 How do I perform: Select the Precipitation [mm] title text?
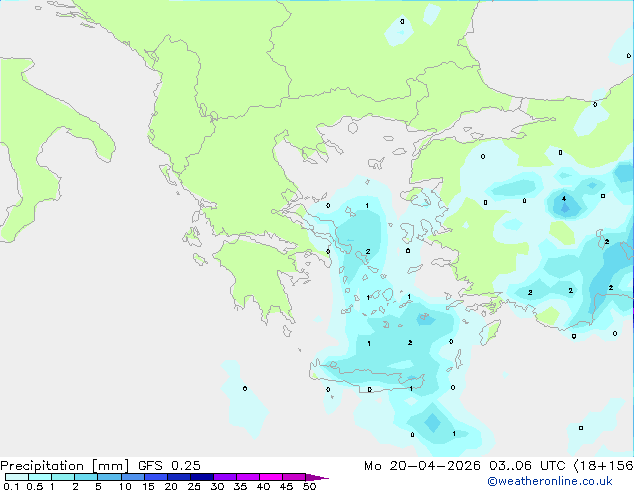[x=64, y=466]
